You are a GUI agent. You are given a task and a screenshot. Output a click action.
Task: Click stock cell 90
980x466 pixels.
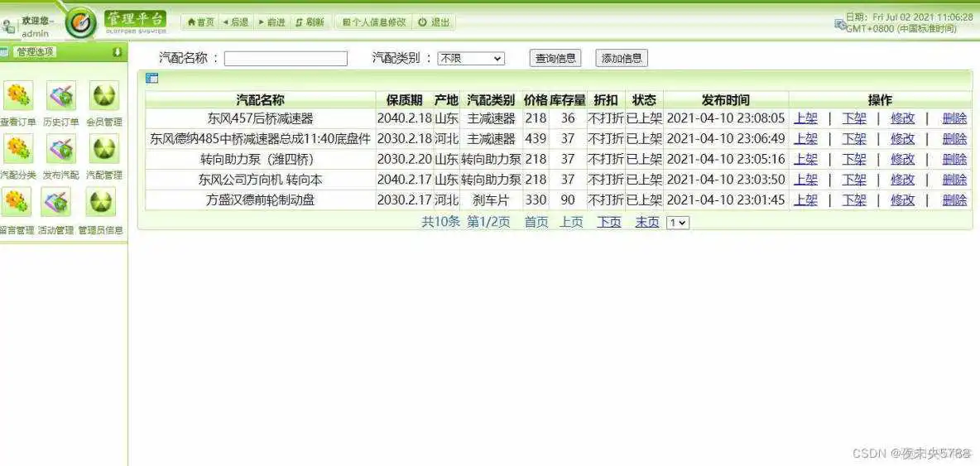[x=568, y=200]
